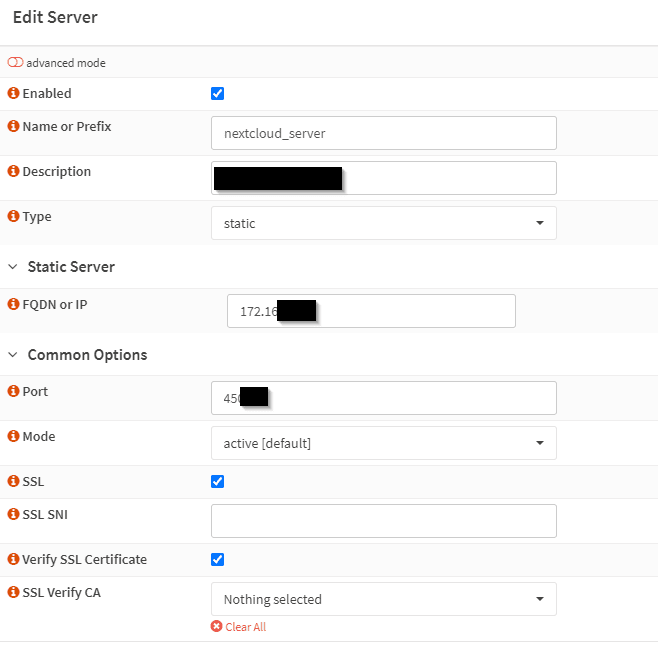The height and width of the screenshot is (665, 658).
Task: Show help info for Port
Action: 14,391
